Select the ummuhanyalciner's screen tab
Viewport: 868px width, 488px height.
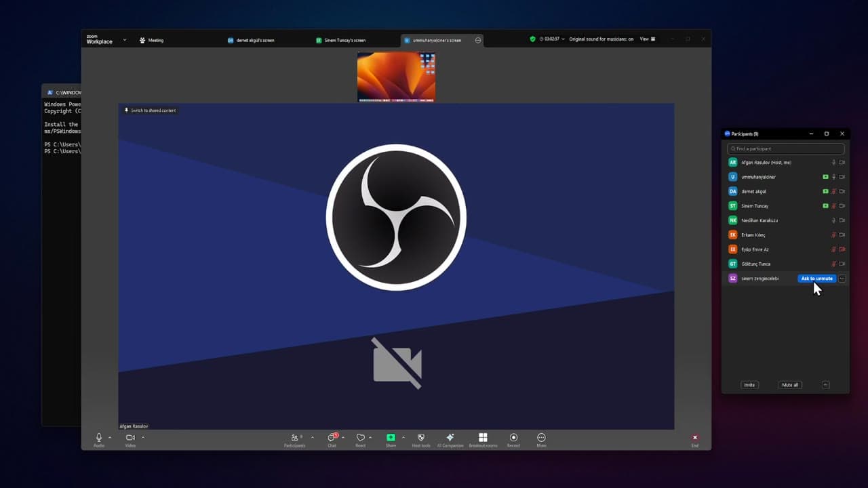pyautogui.click(x=441, y=40)
